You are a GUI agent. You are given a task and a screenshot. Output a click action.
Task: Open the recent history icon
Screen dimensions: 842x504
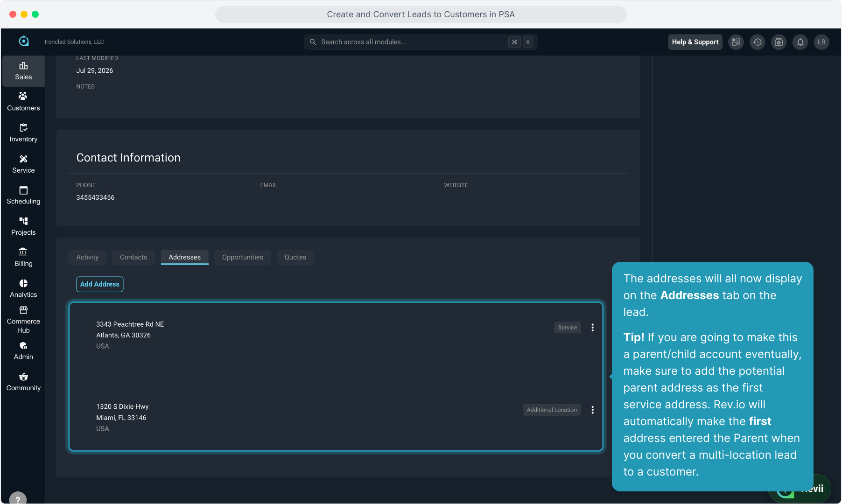tap(758, 42)
